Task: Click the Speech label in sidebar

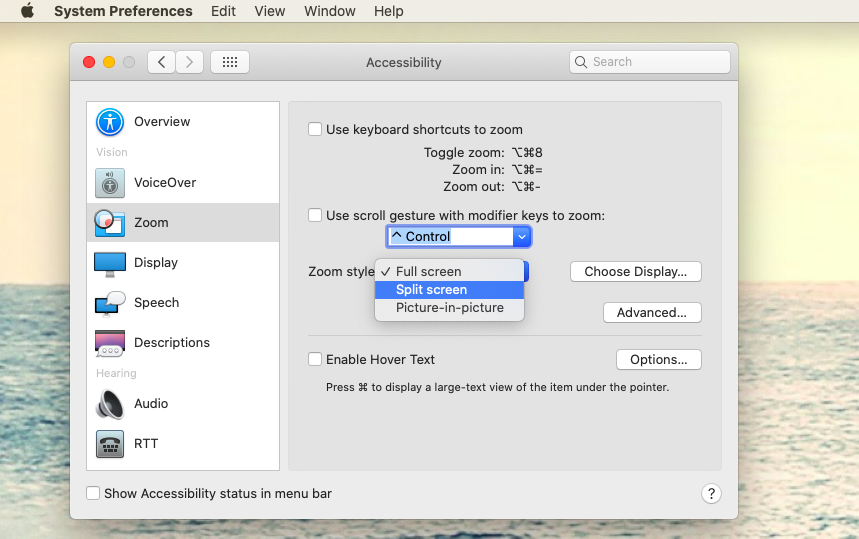Action: 157,303
